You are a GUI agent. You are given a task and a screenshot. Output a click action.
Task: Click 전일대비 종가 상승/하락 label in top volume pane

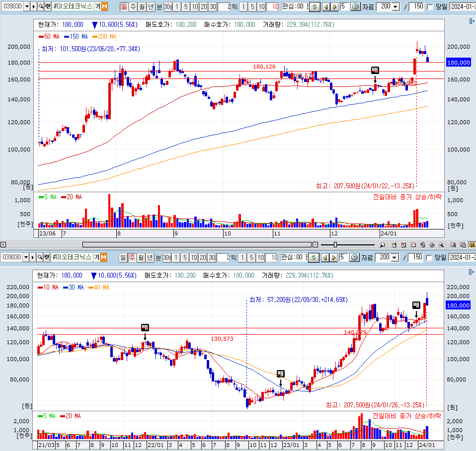point(407,197)
